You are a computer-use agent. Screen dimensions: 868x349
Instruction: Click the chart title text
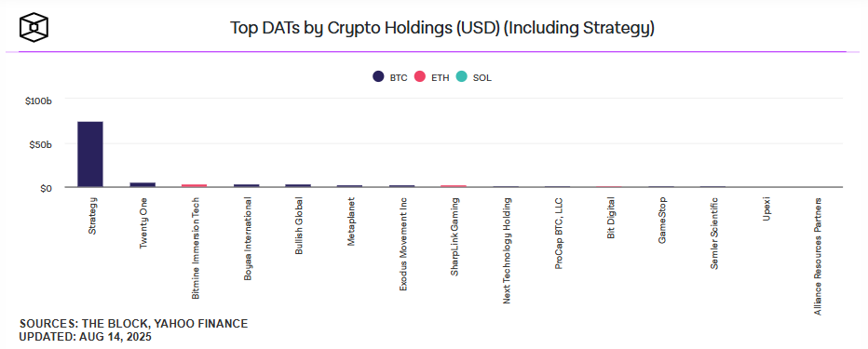coord(442,28)
